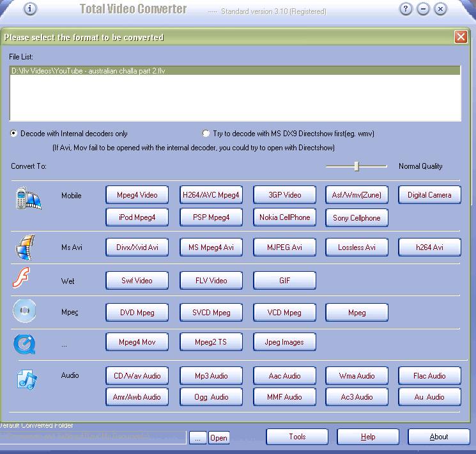Choose h264 Avi format
The height and width of the screenshot is (454, 476).
click(429, 247)
